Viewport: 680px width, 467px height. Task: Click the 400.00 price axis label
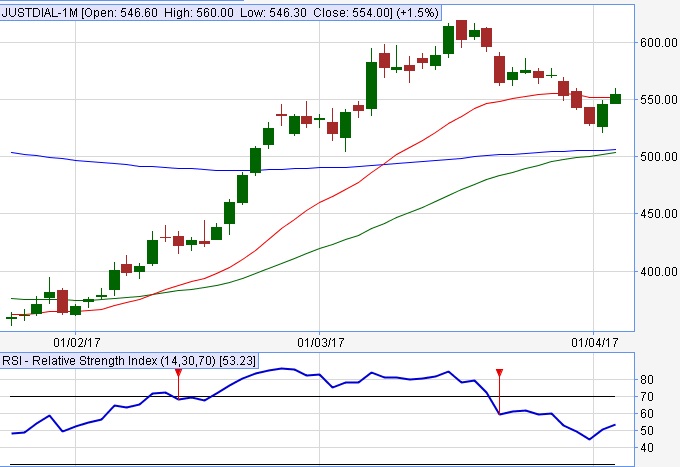click(659, 271)
